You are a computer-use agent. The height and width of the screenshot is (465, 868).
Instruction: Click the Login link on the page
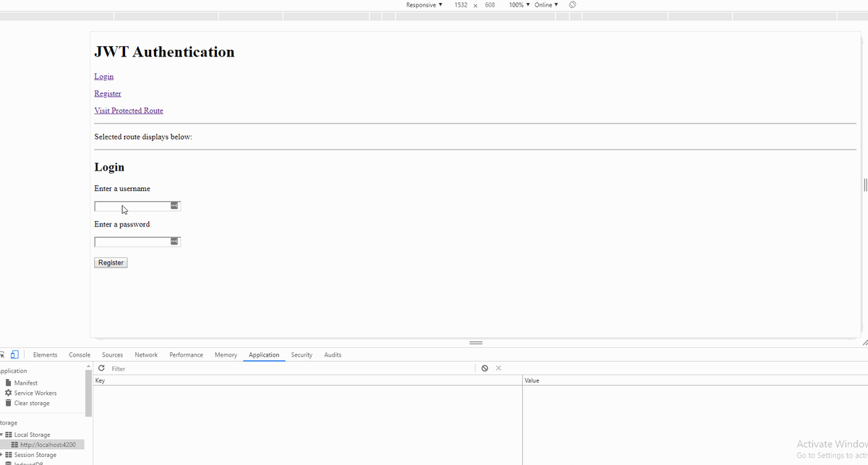(x=103, y=76)
